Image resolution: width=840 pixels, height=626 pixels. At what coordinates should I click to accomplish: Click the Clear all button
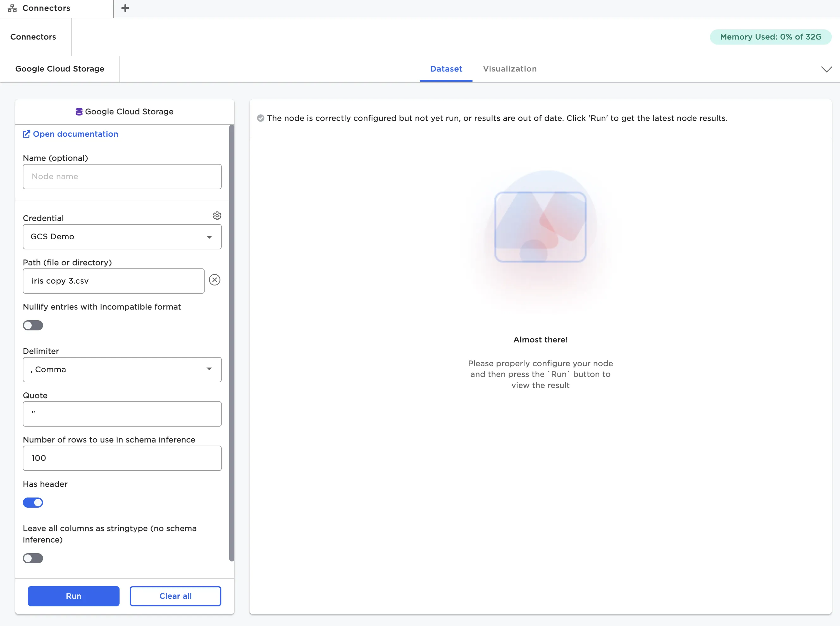(175, 596)
